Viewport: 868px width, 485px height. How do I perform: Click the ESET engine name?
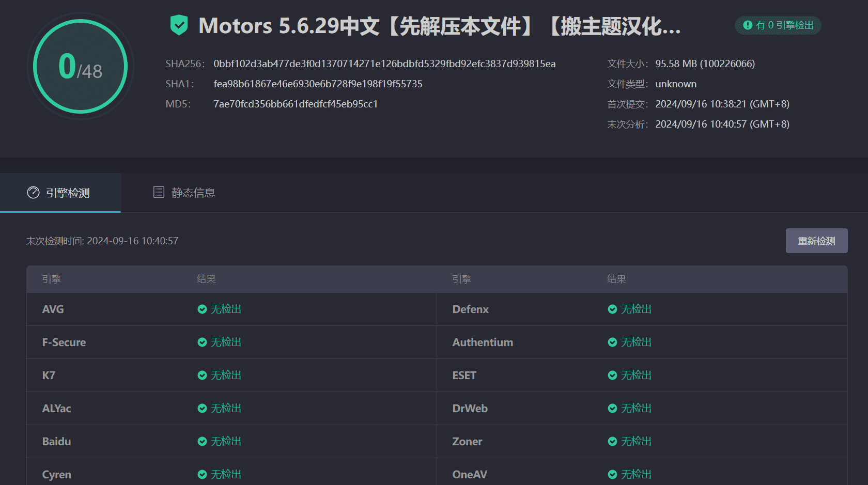[x=464, y=375]
